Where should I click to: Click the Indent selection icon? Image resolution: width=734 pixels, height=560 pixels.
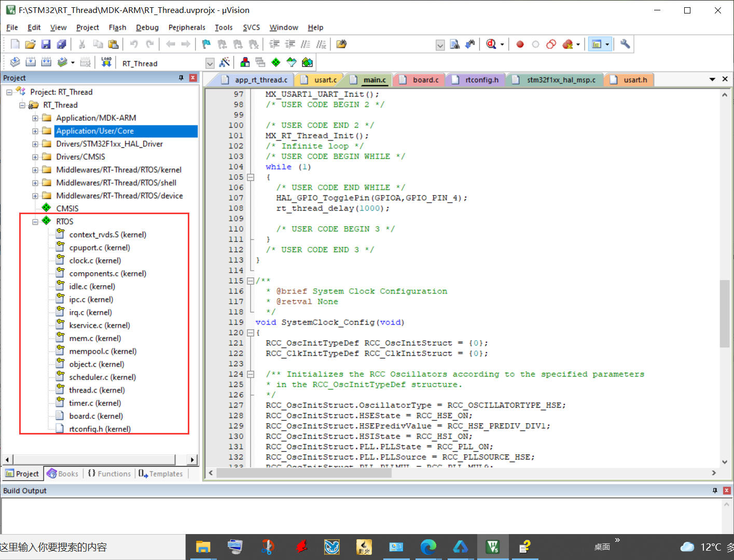[274, 45]
